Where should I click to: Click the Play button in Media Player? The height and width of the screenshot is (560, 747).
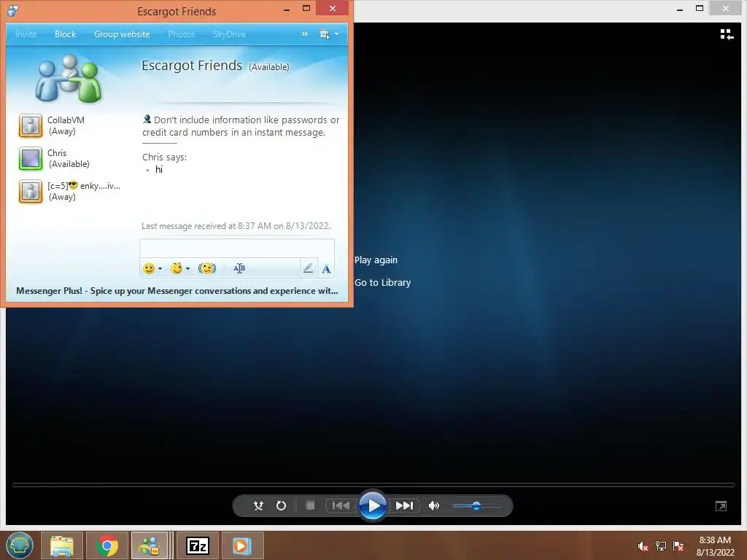tap(373, 506)
